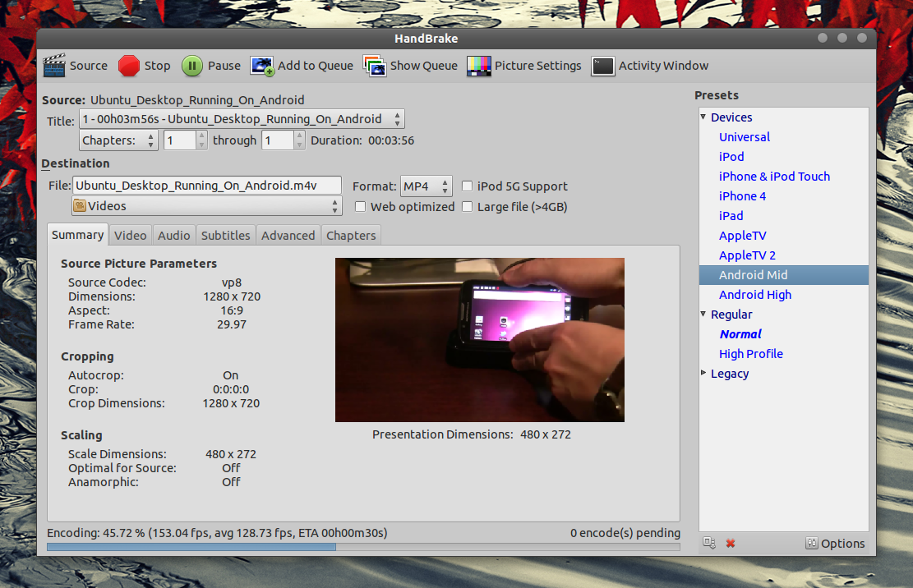Click the Pause toolbar label

click(x=224, y=66)
